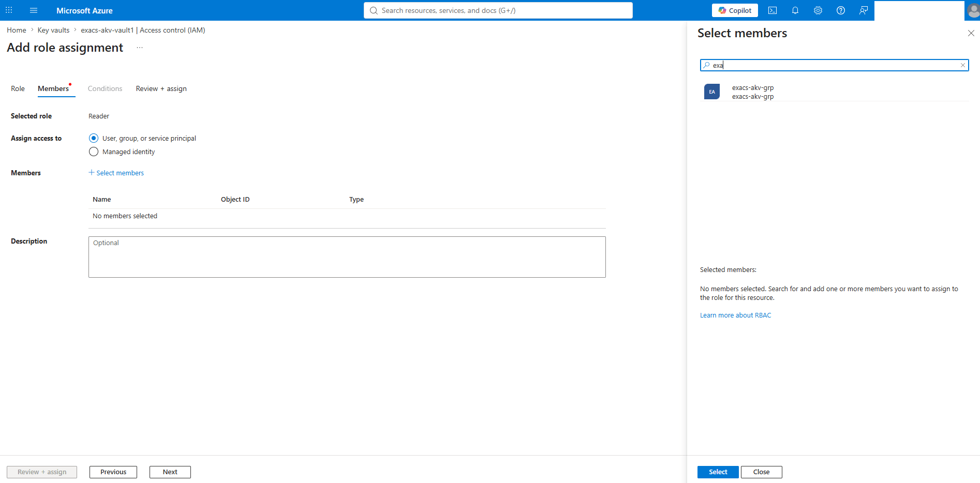Click the Previous button

point(113,472)
